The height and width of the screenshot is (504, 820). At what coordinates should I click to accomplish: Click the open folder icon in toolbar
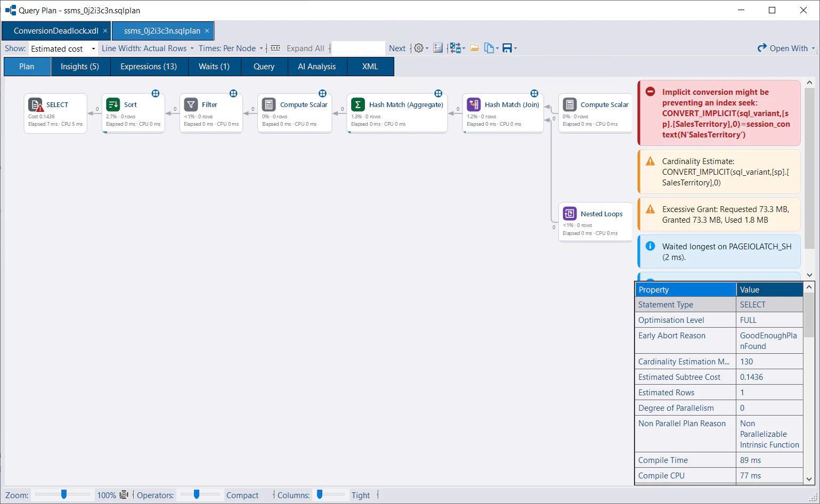[474, 48]
